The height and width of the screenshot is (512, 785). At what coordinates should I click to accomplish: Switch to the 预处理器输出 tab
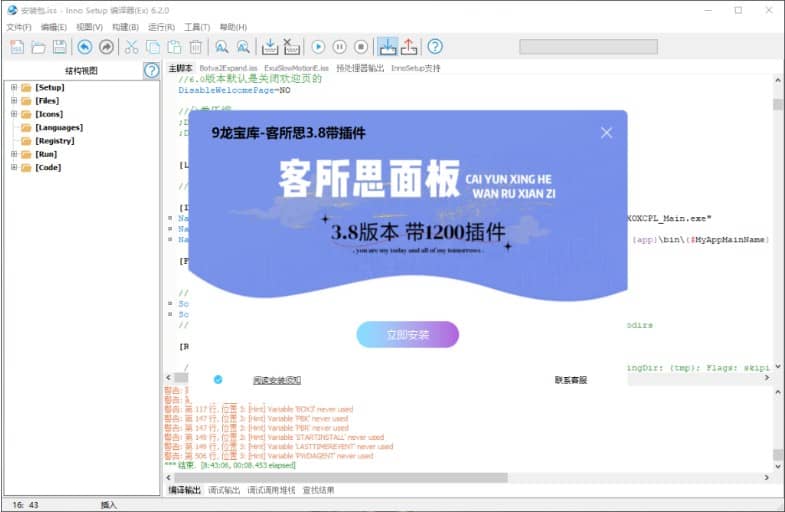tap(360, 68)
